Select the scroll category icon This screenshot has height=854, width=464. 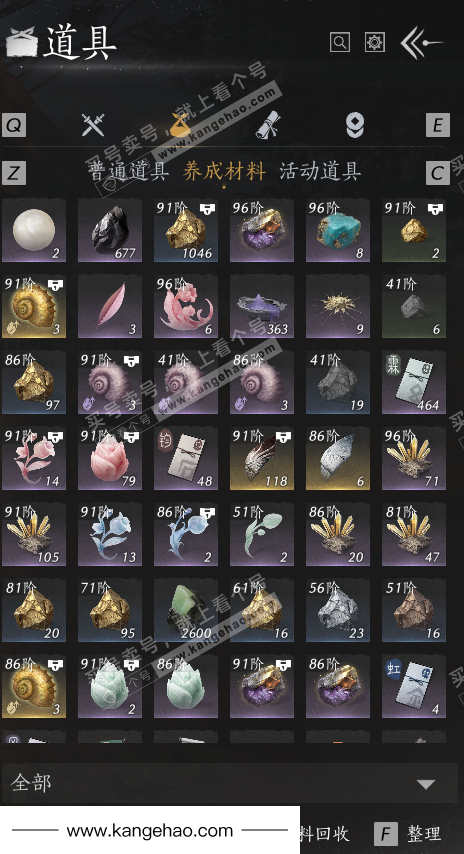pos(268,125)
